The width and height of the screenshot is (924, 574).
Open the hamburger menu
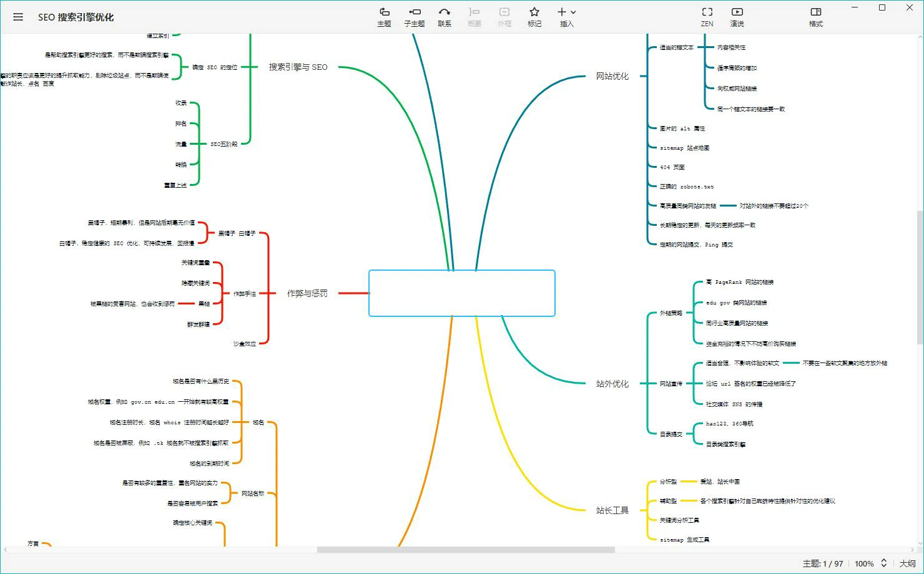(x=18, y=17)
